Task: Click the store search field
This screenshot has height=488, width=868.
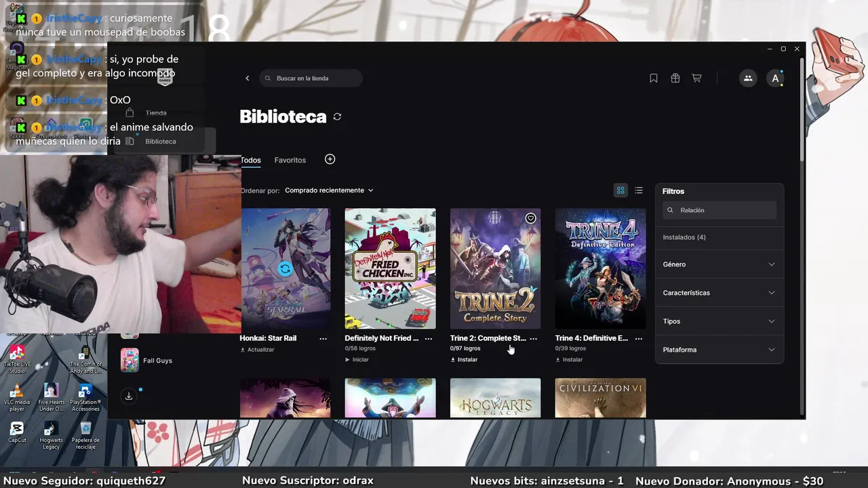Action: 311,79
